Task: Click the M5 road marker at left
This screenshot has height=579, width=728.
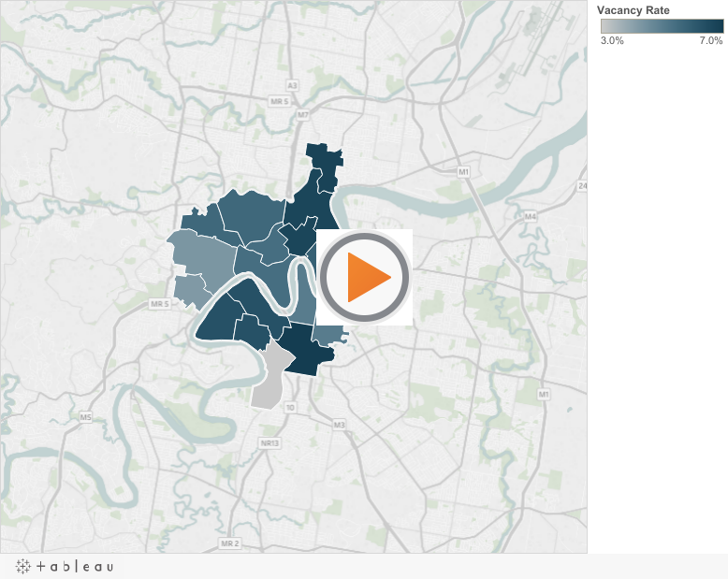Action: (x=85, y=416)
